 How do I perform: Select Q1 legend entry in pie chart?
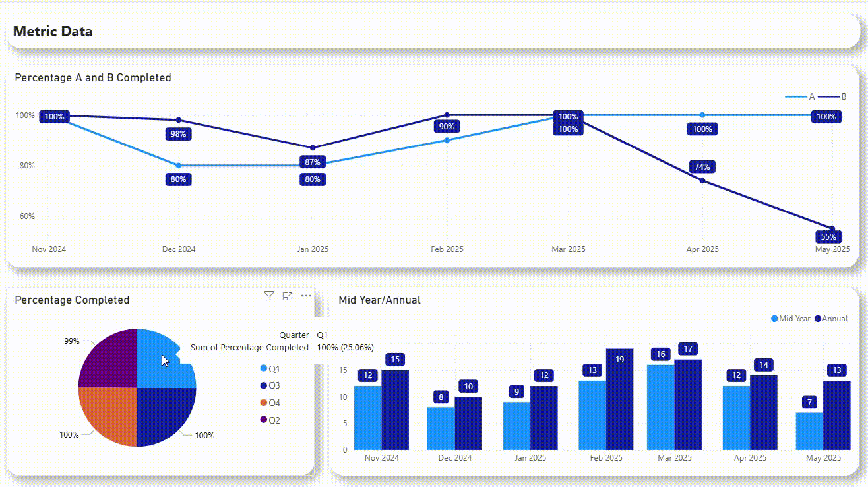tap(270, 368)
